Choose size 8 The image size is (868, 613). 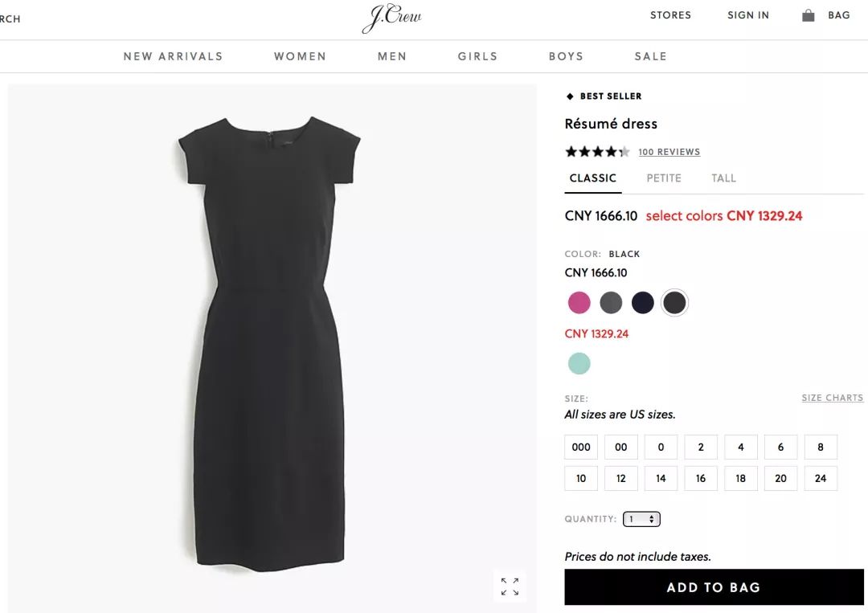tap(821, 447)
